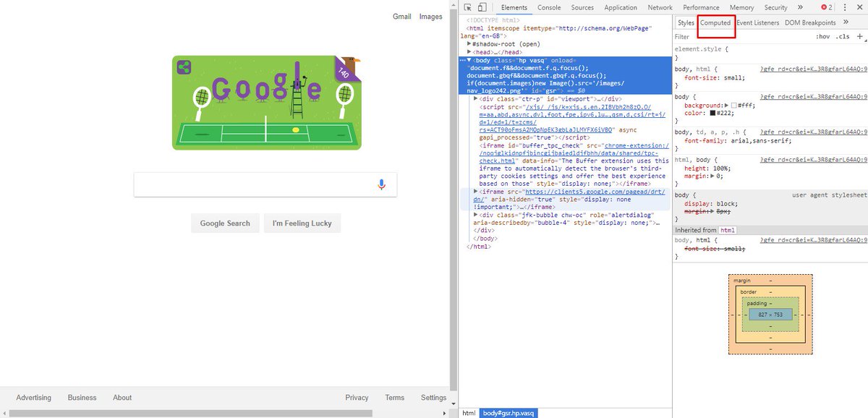Show more Styles sidebar tabs via chevron
This screenshot has height=418, width=868.
pos(846,22)
